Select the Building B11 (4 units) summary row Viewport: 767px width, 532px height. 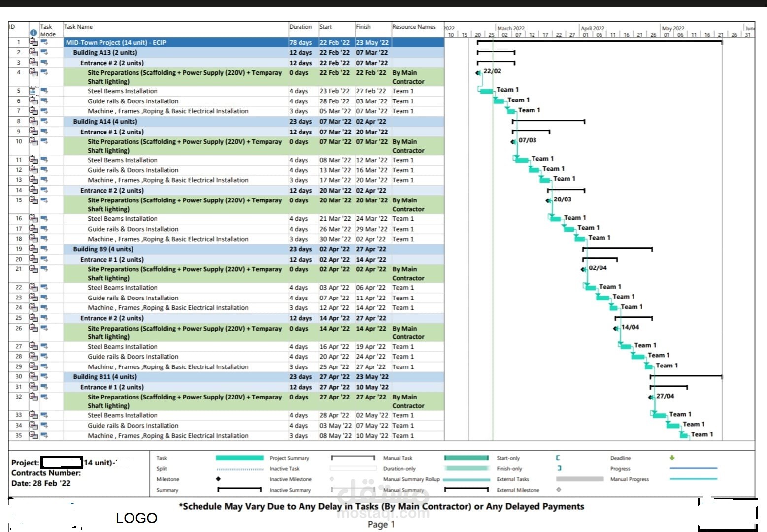click(x=226, y=377)
